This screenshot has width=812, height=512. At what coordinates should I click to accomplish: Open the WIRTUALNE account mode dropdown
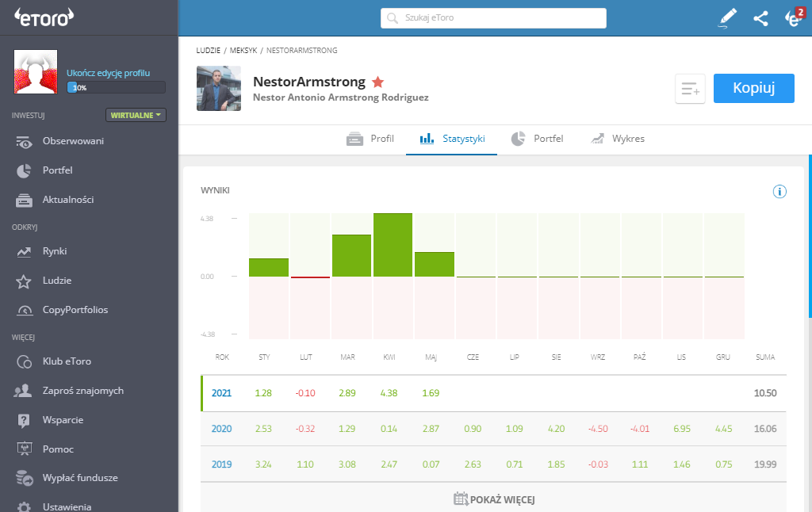coord(136,115)
